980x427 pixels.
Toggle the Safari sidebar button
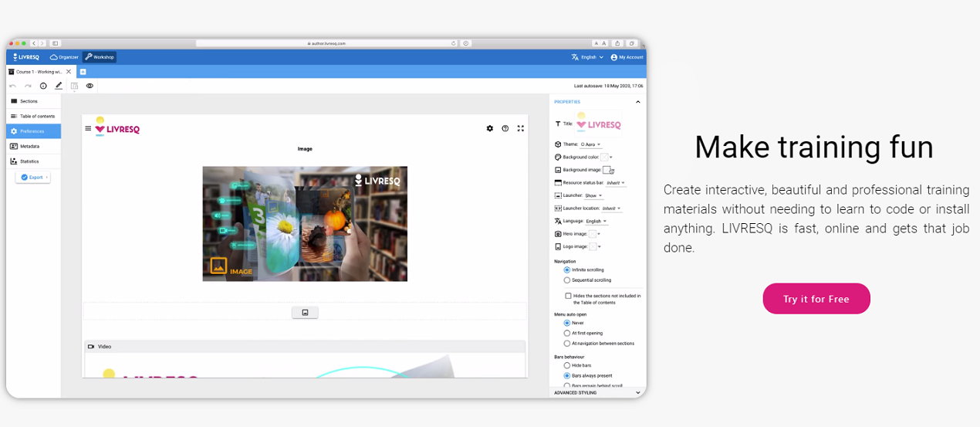click(56, 43)
